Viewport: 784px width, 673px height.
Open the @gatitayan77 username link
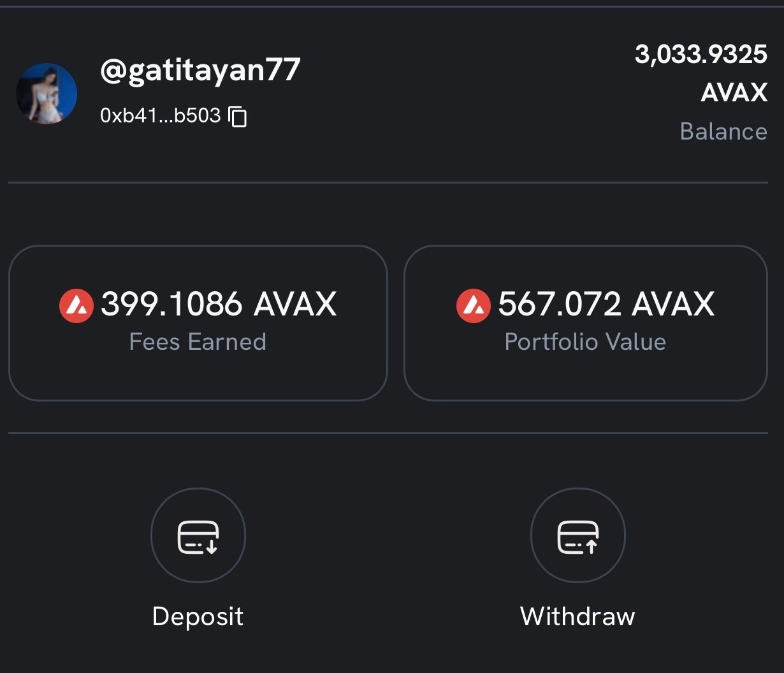click(200, 69)
